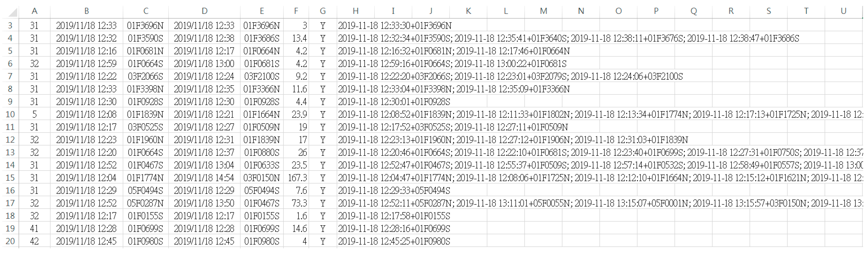The width and height of the screenshot is (868, 253).
Task: Click cell with value 41 in column A
Action: [x=34, y=229]
